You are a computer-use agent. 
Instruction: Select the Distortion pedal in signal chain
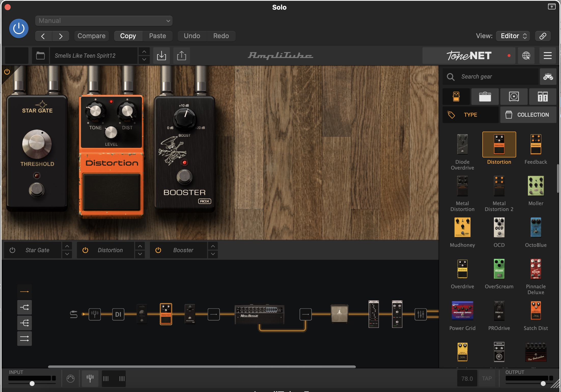[166, 314]
